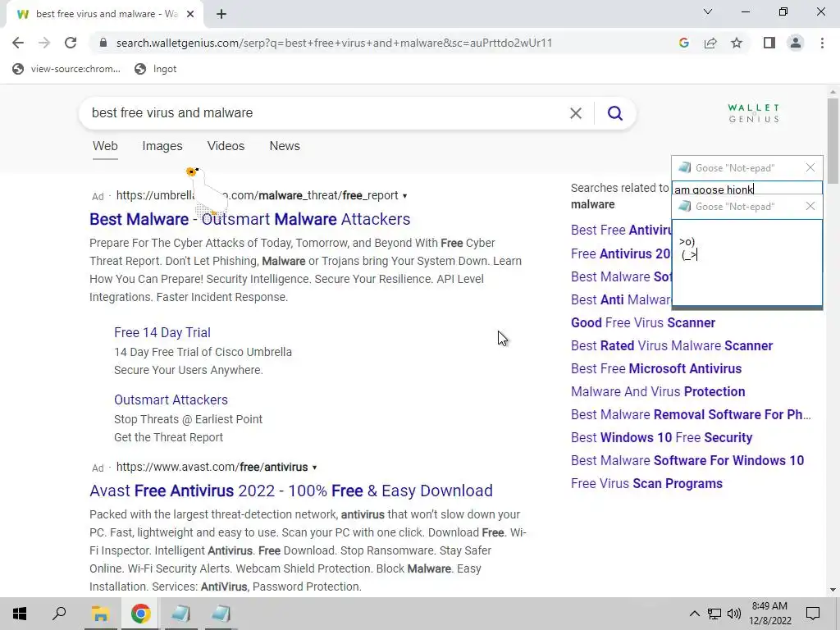
Task: Select 'Best Free Microsoft Antivirus' related search
Action: [x=656, y=368]
